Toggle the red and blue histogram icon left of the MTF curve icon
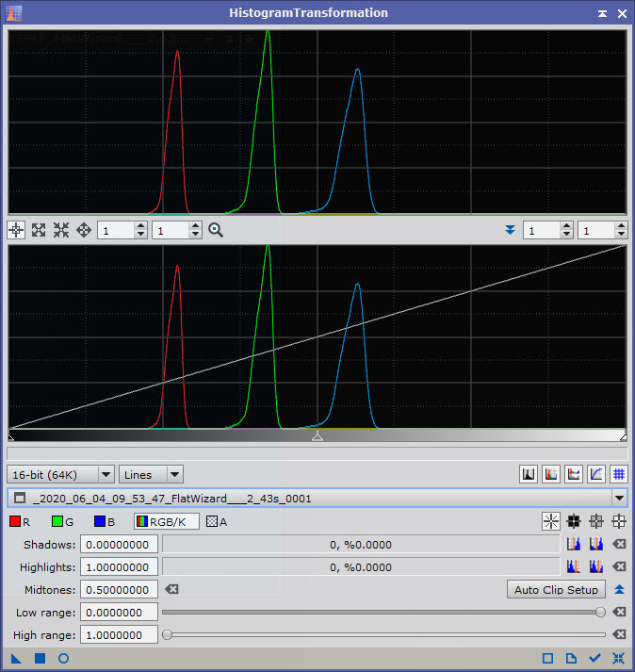Image resolution: width=635 pixels, height=672 pixels. point(574,474)
